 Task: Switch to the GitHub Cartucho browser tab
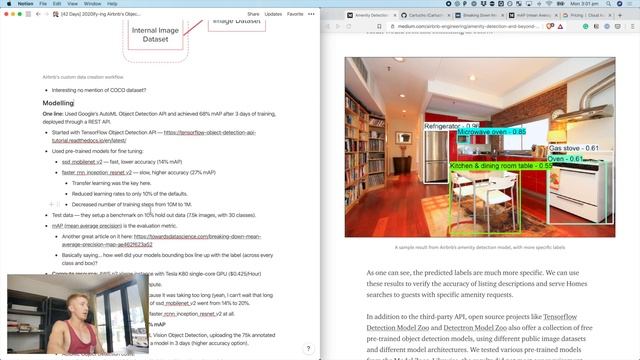(425, 15)
